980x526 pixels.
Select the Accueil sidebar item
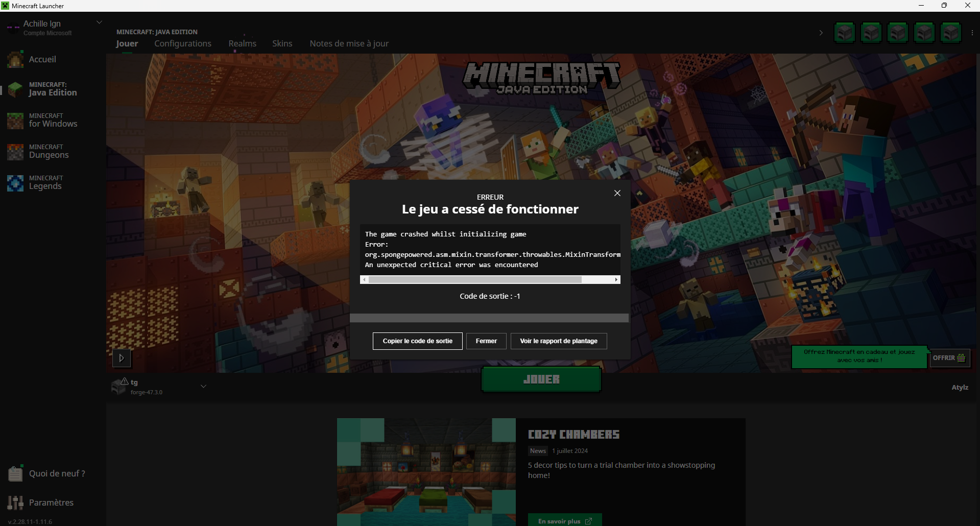point(53,59)
